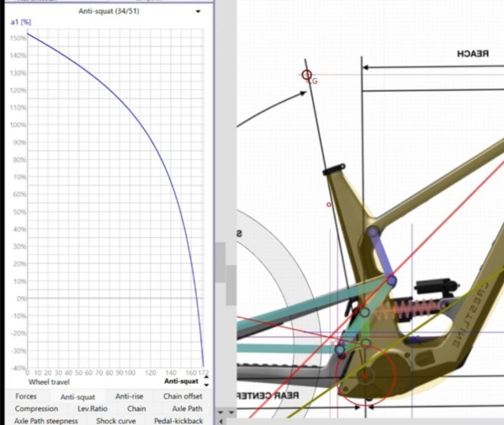This screenshot has height=425, width=504.
Task: Open the Axle Path steepness tab
Action: [x=46, y=421]
